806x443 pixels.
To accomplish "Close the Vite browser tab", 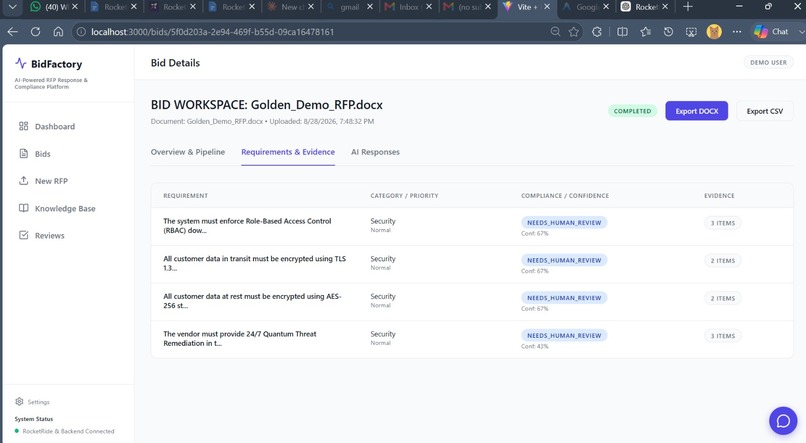I will pyautogui.click(x=547, y=7).
